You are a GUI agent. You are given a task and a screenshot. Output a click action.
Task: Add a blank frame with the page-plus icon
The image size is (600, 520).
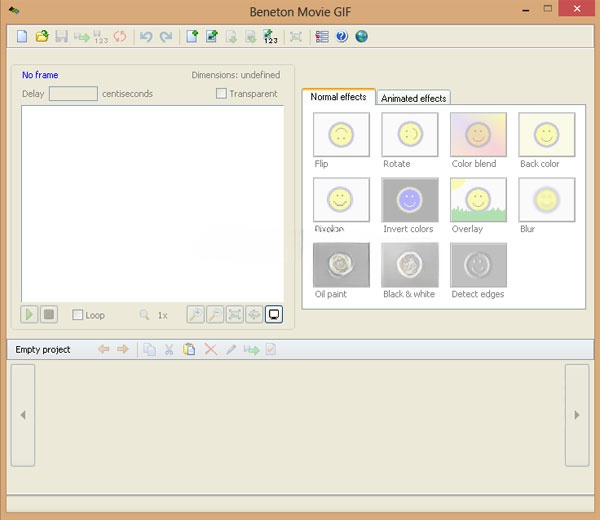coord(192,37)
